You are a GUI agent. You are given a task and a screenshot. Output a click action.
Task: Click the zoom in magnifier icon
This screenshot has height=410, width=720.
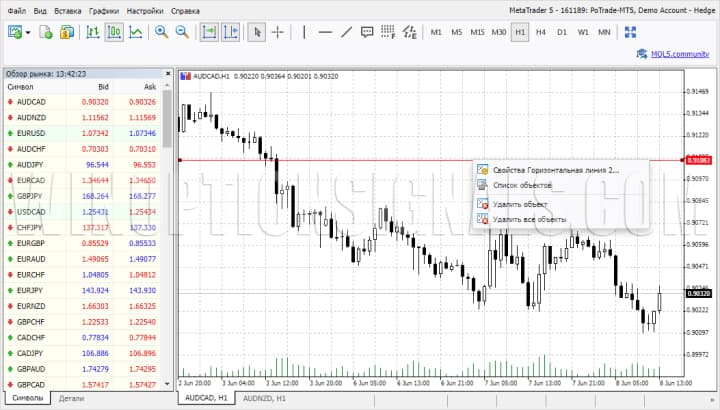tap(161, 32)
